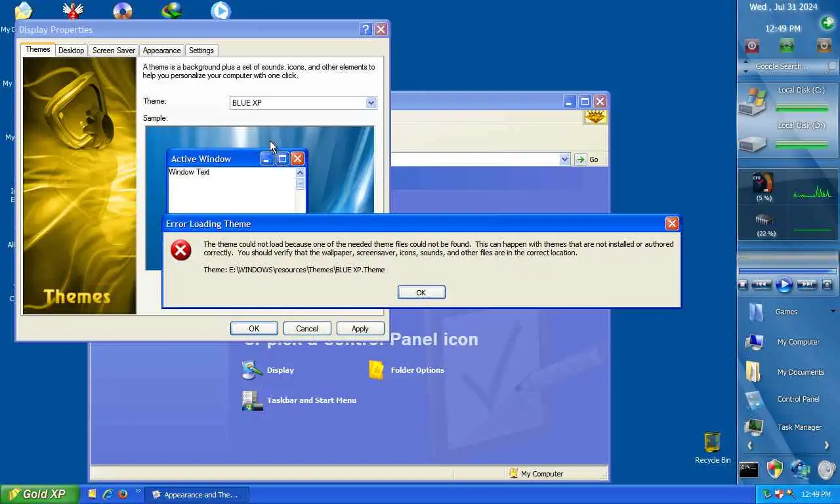Viewport: 840px width, 504px height.
Task: Switch to the Desktop tab
Action: pos(71,51)
